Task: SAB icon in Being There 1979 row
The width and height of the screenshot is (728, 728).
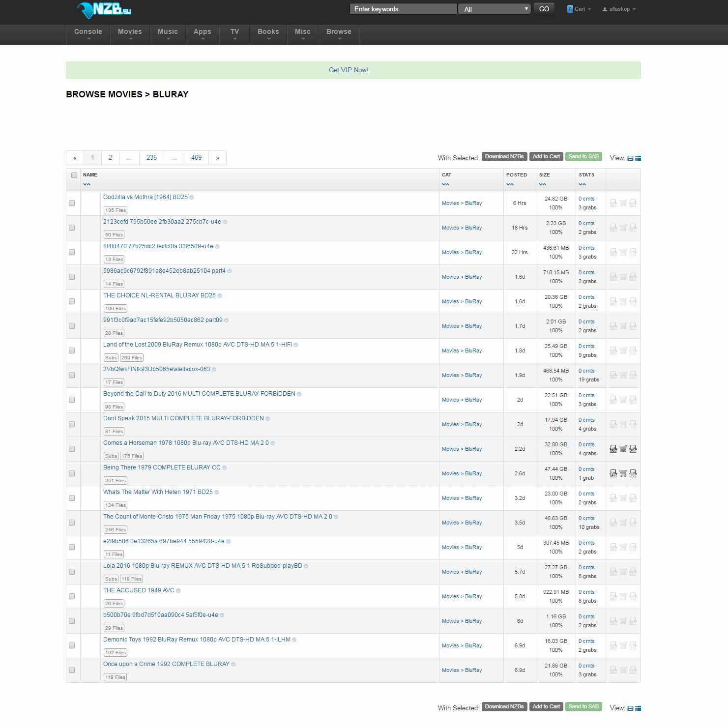Action: (633, 473)
